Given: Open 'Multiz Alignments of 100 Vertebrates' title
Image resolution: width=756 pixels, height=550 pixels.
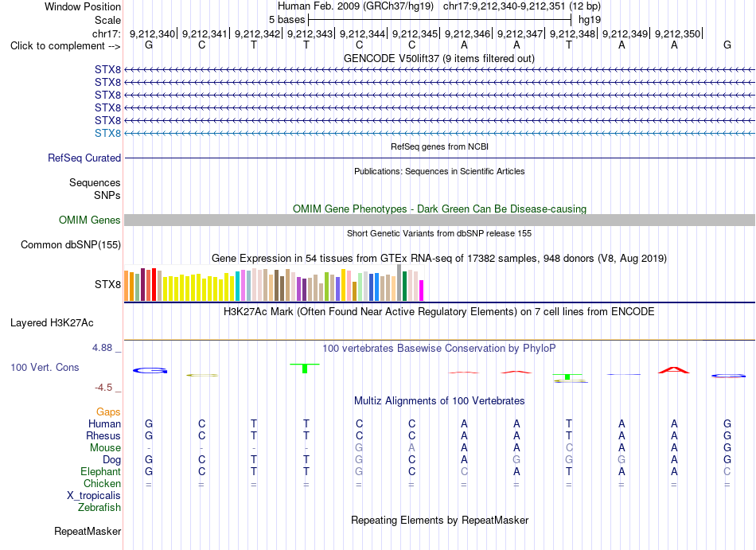Looking at the screenshot, I should [x=439, y=401].
